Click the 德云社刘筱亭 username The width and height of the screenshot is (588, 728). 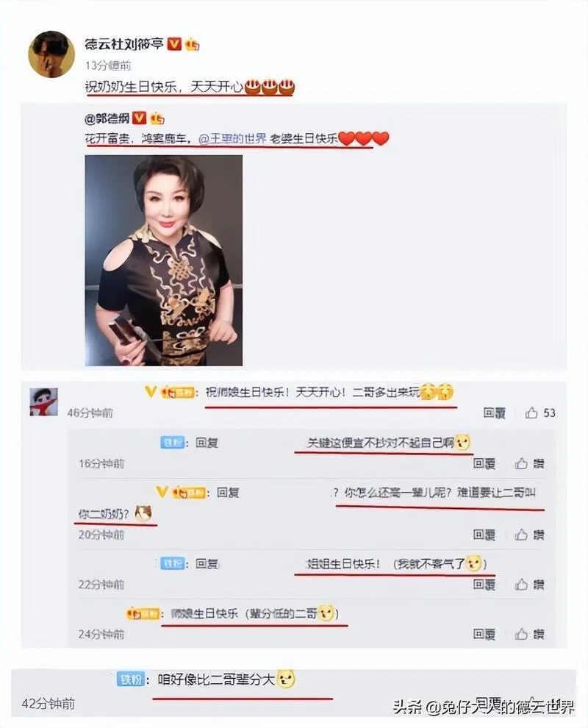pyautogui.click(x=124, y=43)
